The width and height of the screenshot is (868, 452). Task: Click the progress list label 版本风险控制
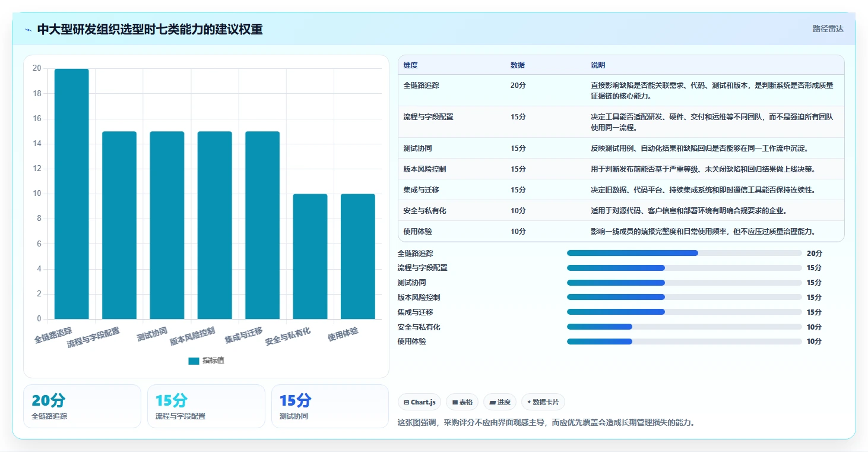[419, 298]
